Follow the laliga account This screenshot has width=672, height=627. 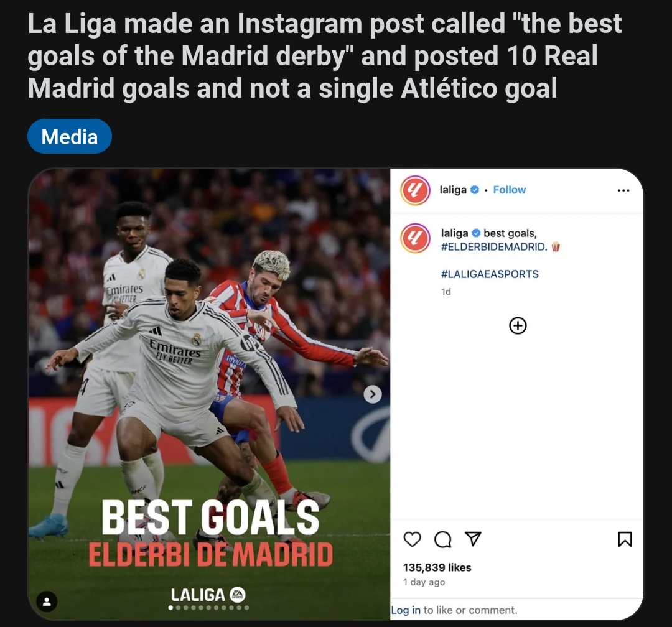pyautogui.click(x=509, y=190)
